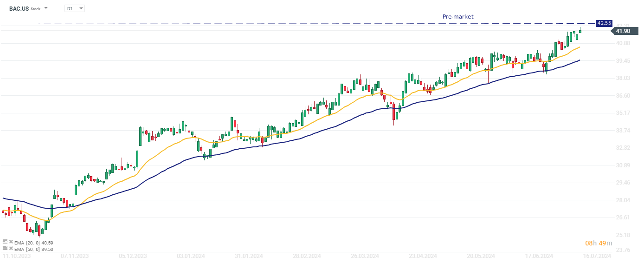The width and height of the screenshot is (644, 264).
Task: Click the 26.61 price axis label
Action: pos(623,218)
